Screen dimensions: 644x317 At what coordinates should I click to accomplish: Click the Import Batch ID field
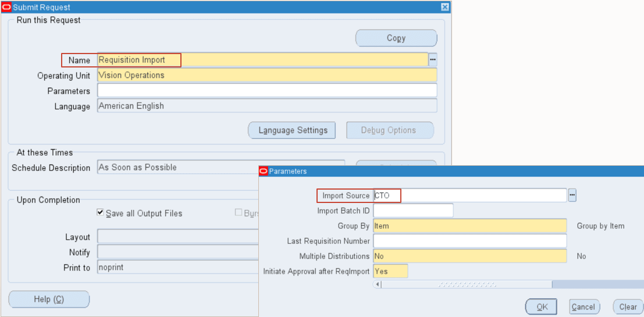pyautogui.click(x=413, y=211)
